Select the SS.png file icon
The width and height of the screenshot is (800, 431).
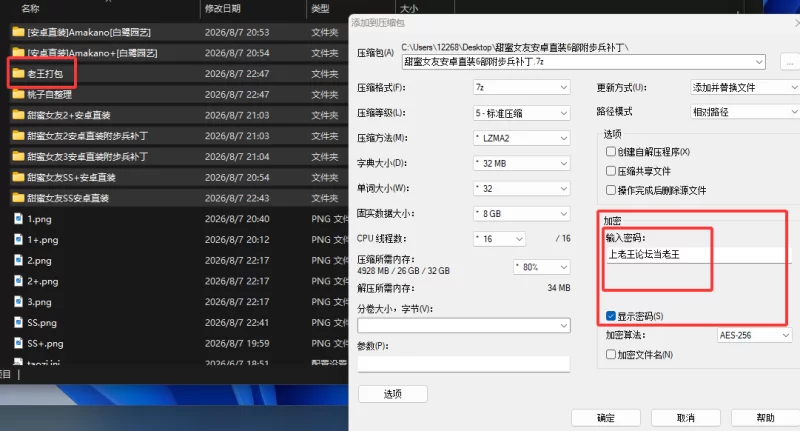[18, 323]
